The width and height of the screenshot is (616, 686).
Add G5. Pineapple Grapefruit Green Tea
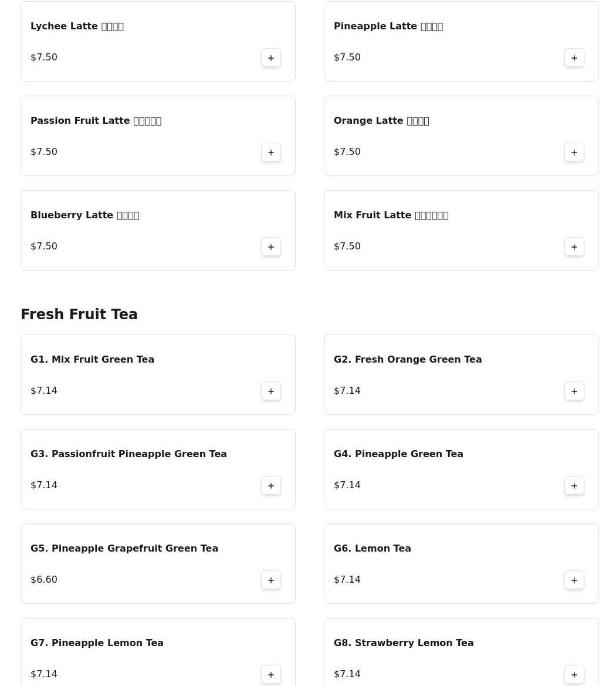coord(271,580)
